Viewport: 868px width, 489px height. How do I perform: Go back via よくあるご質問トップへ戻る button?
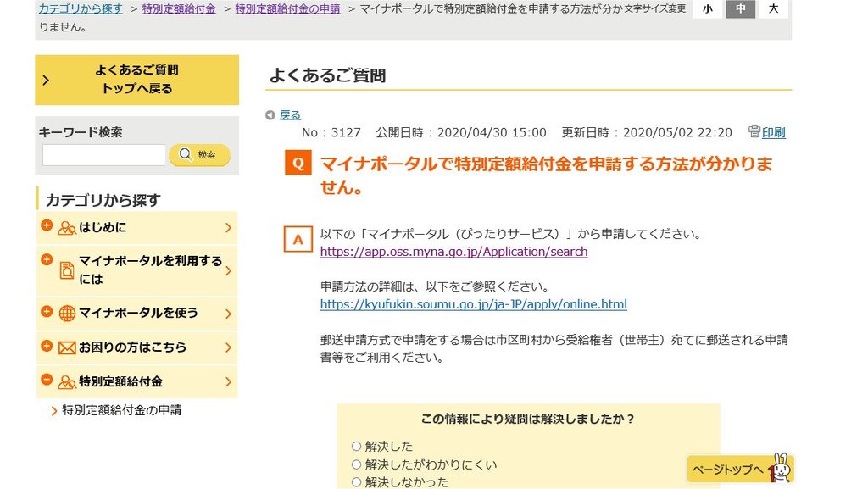(136, 80)
